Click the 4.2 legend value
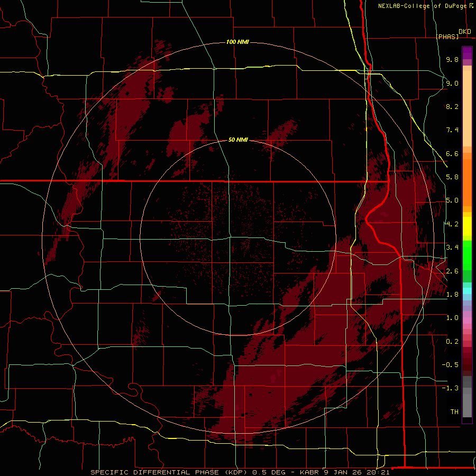476x476 pixels. coord(452,224)
